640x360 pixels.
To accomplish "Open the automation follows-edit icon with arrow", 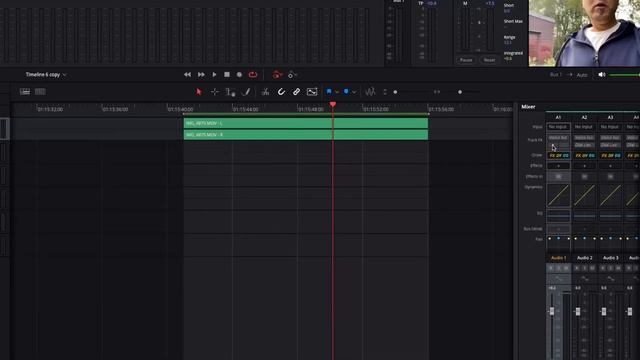I will pyautogui.click(x=292, y=75).
